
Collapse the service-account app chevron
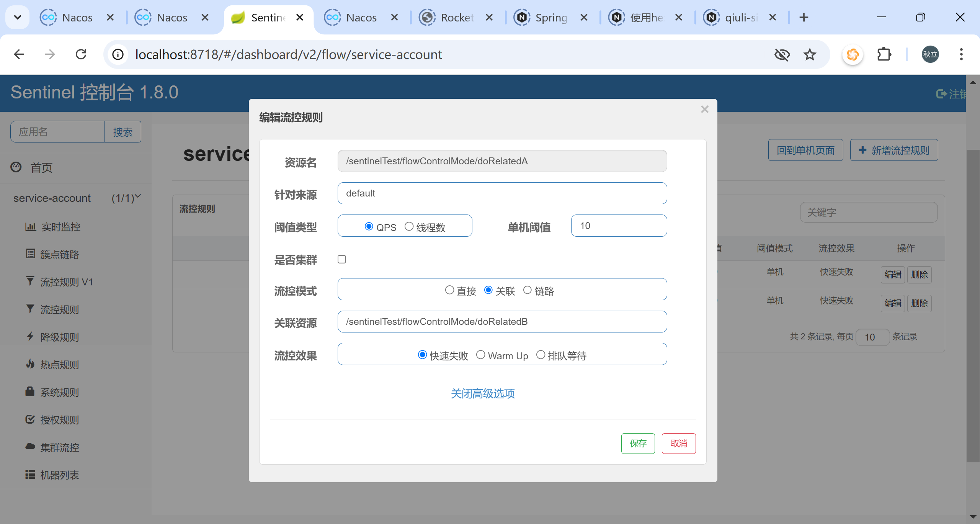138,196
